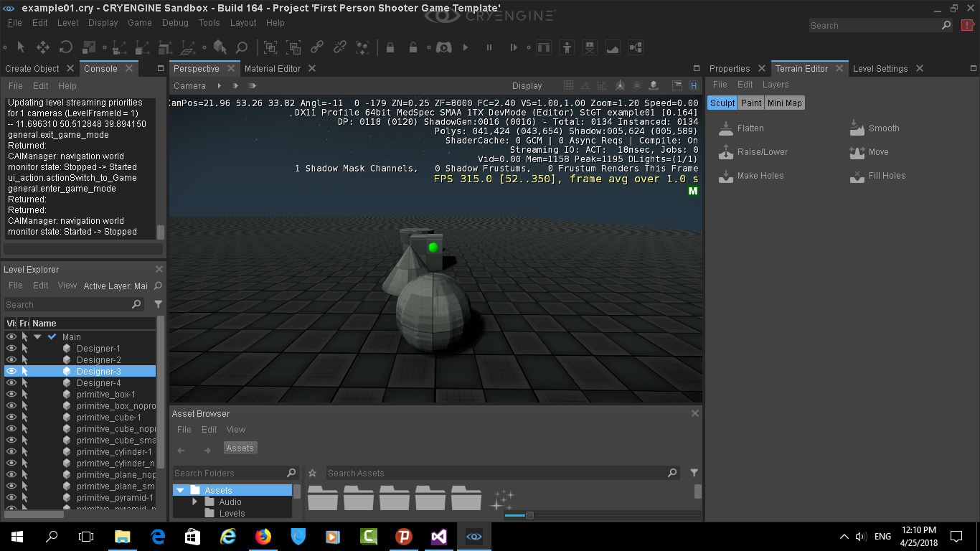The image size is (980, 551).
Task: Select the Move terrain tool
Action: 869,152
